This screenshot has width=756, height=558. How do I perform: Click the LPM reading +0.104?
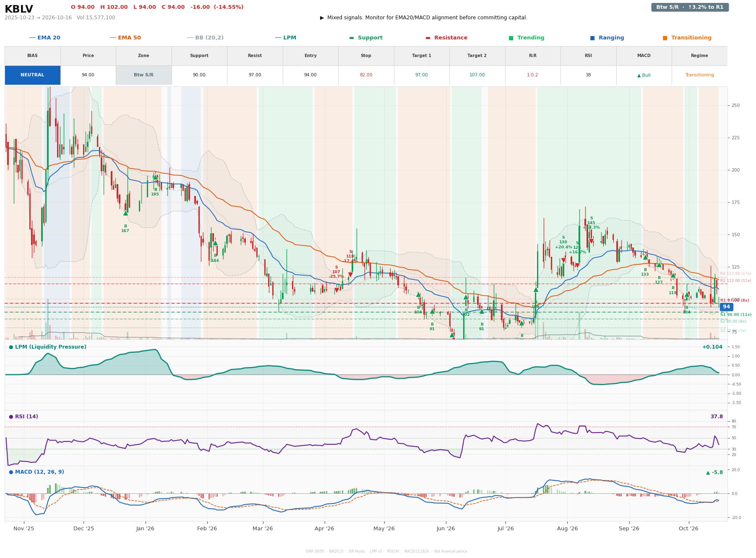pyautogui.click(x=712, y=347)
